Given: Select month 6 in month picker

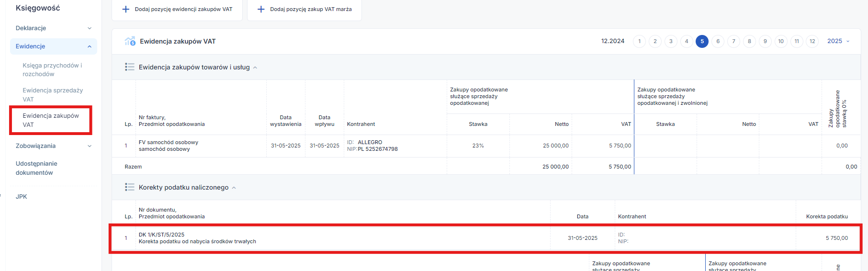Looking at the screenshot, I should (718, 41).
